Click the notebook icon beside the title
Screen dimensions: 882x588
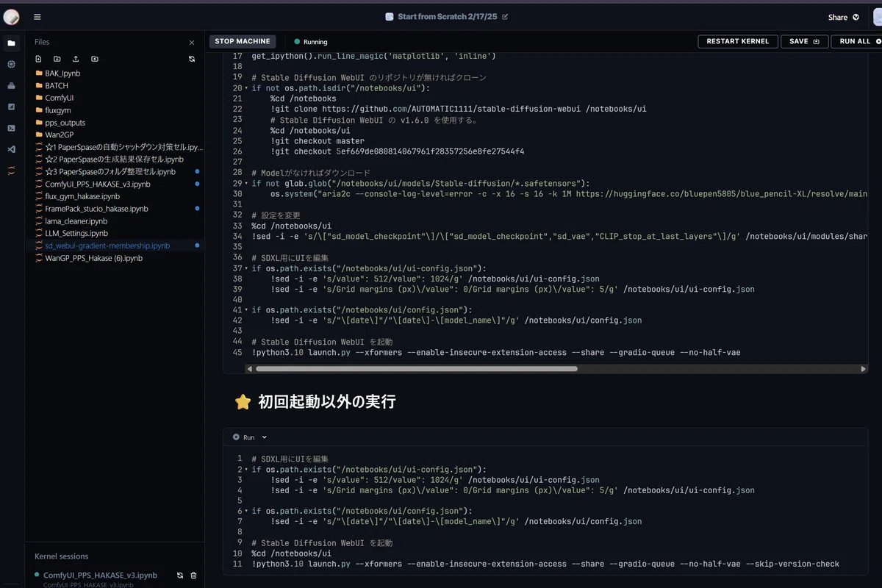pos(390,17)
